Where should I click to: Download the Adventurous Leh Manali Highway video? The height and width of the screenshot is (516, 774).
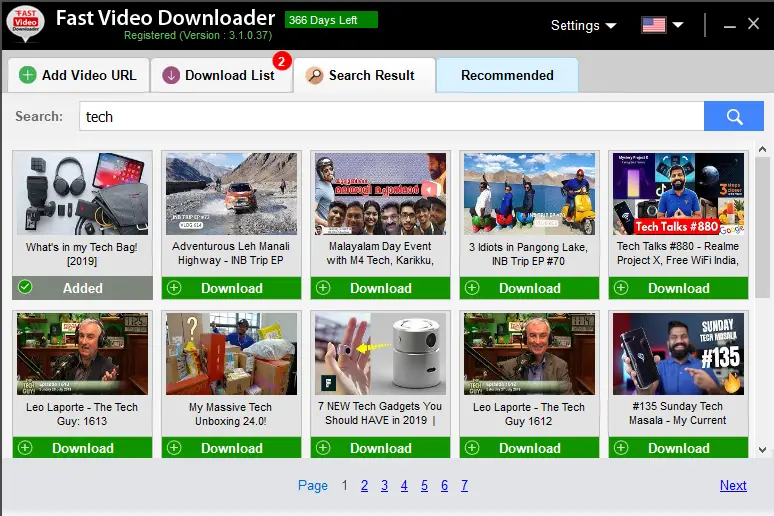(232, 288)
